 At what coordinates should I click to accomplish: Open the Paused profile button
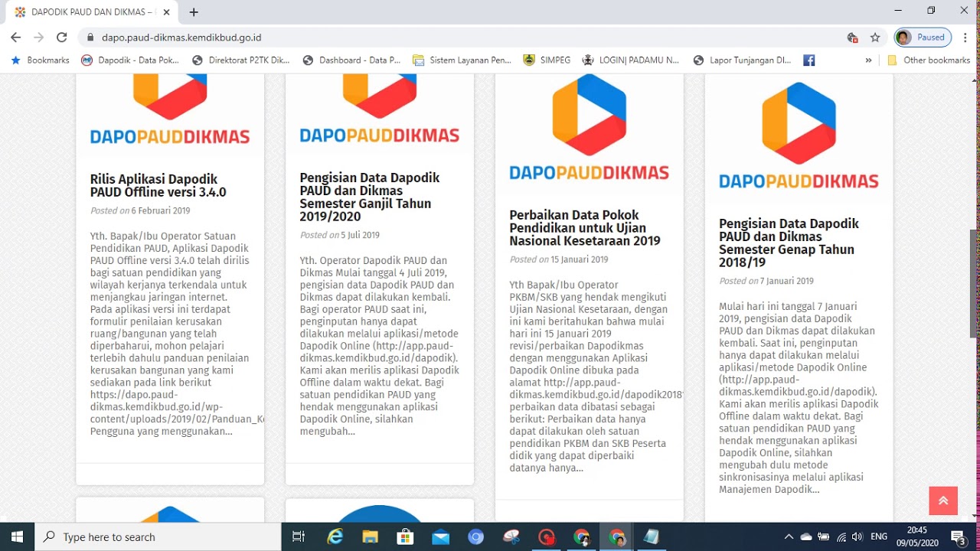pos(923,37)
